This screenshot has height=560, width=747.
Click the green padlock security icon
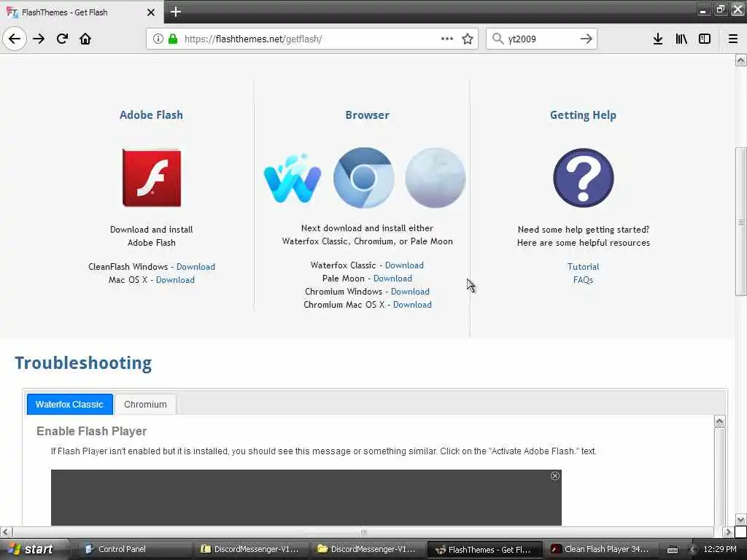pyautogui.click(x=172, y=39)
